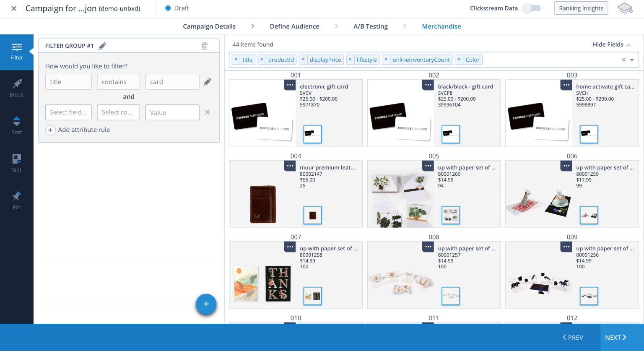
Task: Open the Slot tool in sidebar
Action: tap(17, 163)
